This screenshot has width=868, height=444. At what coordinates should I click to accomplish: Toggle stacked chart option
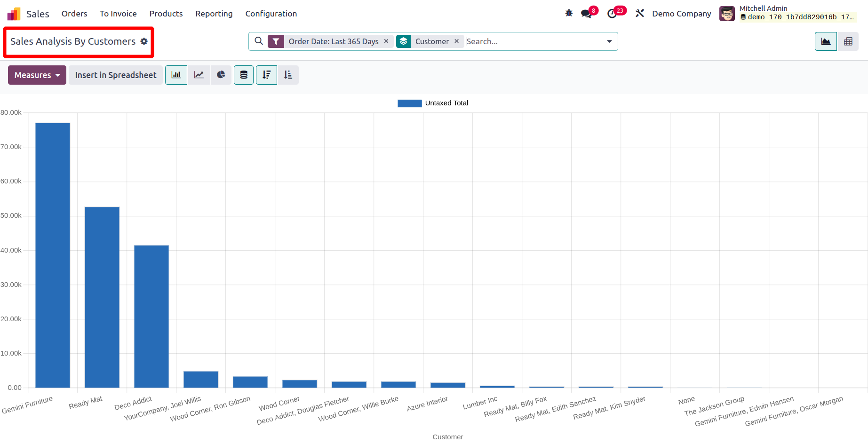click(244, 75)
